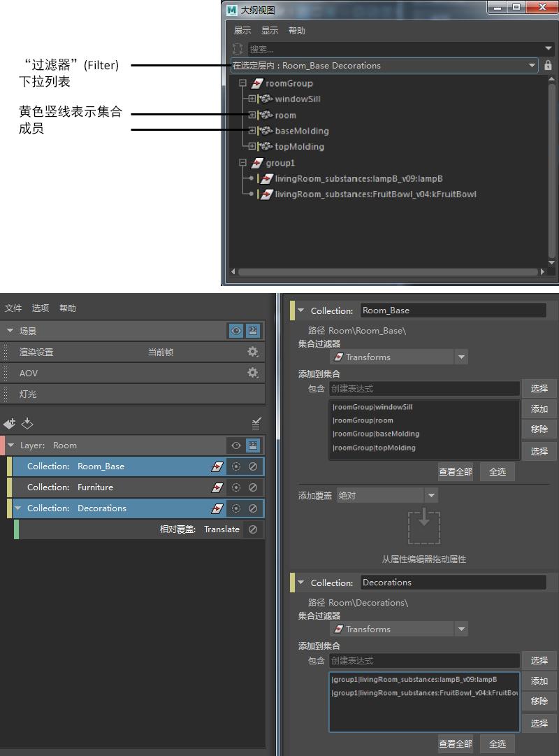The width and height of the screenshot is (559, 756).
Task: Click the Maya logo in the Outliner title bar
Action: (x=232, y=10)
